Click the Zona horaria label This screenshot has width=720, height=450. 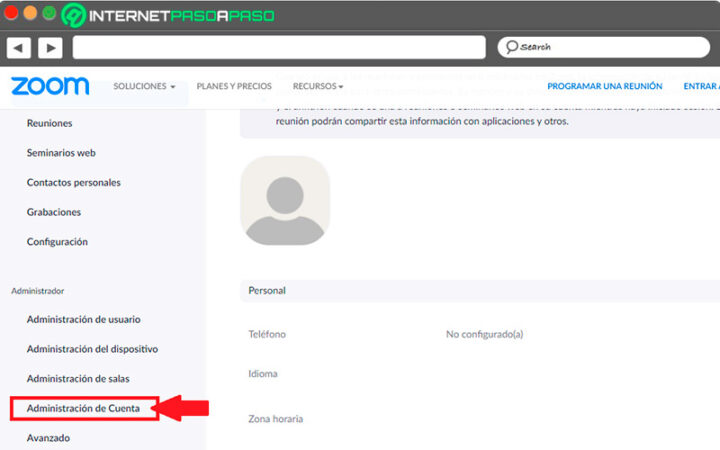point(276,419)
